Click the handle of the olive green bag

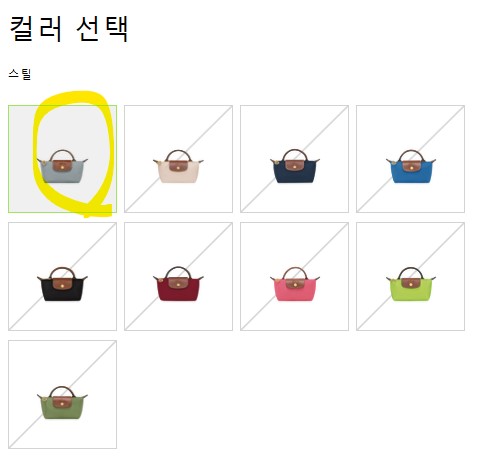[x=62, y=392]
